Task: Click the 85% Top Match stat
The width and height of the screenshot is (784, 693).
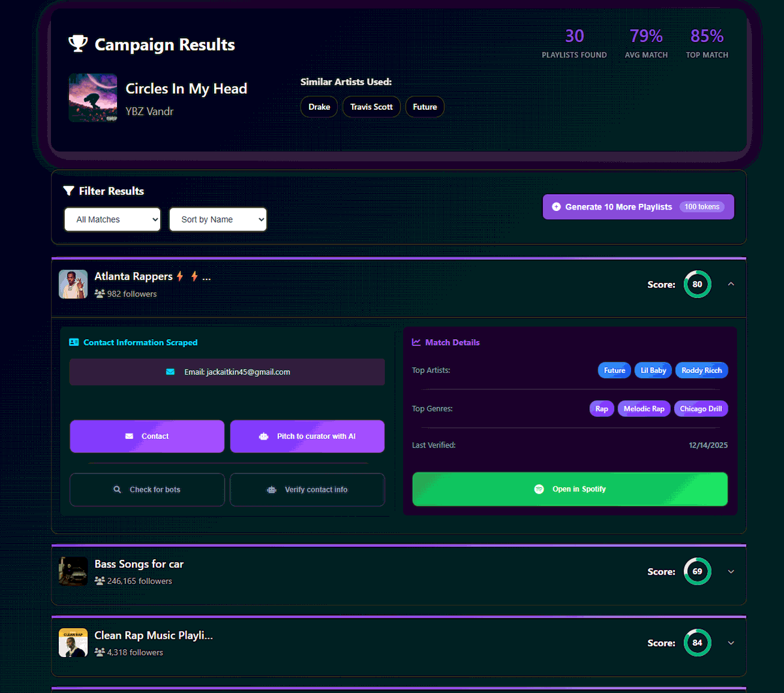Action: pyautogui.click(x=707, y=44)
